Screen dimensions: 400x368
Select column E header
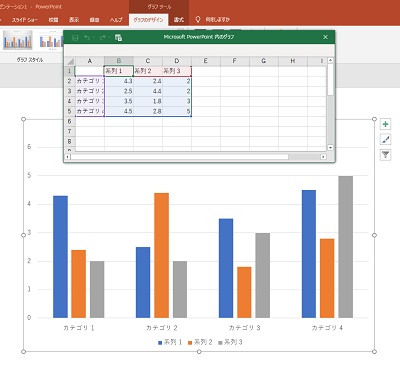pyautogui.click(x=206, y=61)
